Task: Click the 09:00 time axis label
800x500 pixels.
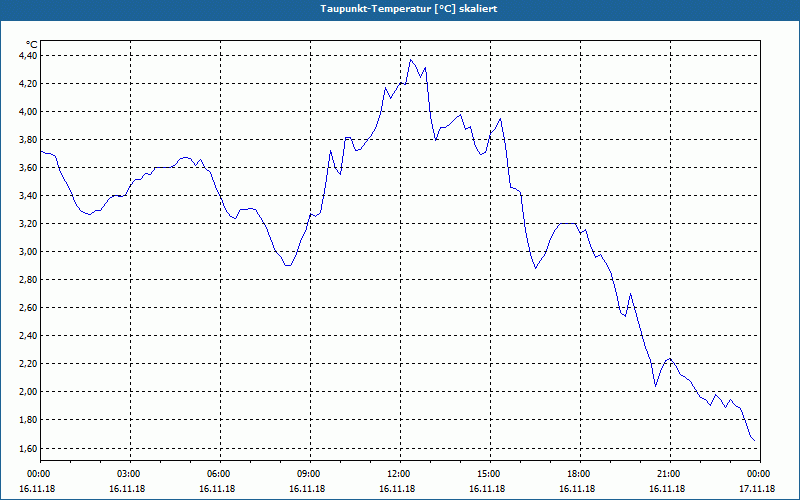Action: 309,474
